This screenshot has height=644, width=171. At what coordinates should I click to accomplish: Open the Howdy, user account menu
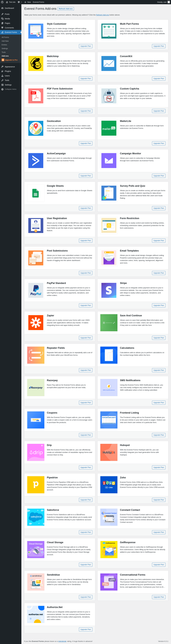point(164,2)
